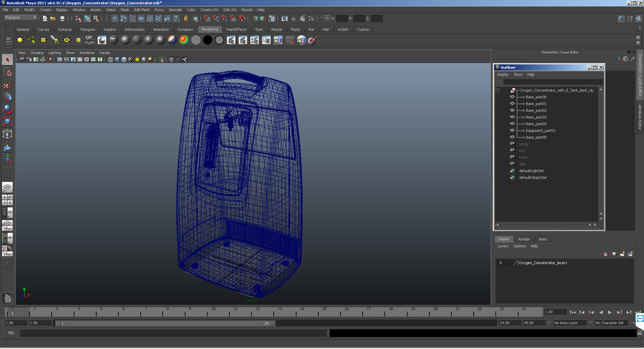
Task: Select the arrow Select tool in toolbox
Action: tap(7, 60)
